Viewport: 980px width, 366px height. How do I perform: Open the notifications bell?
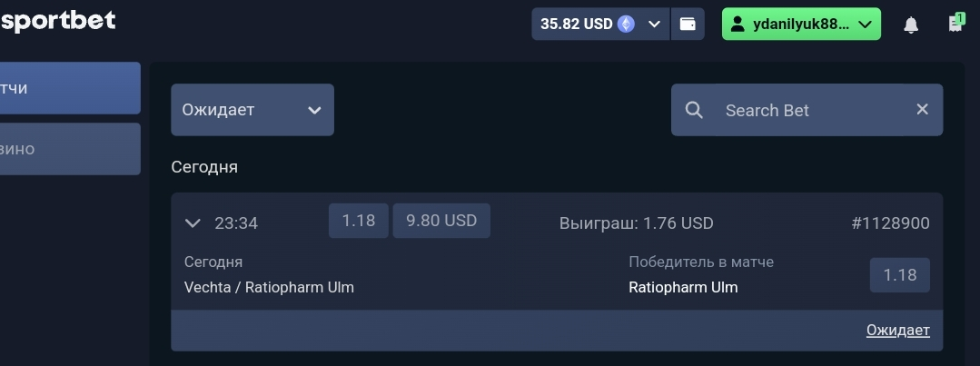point(911,25)
